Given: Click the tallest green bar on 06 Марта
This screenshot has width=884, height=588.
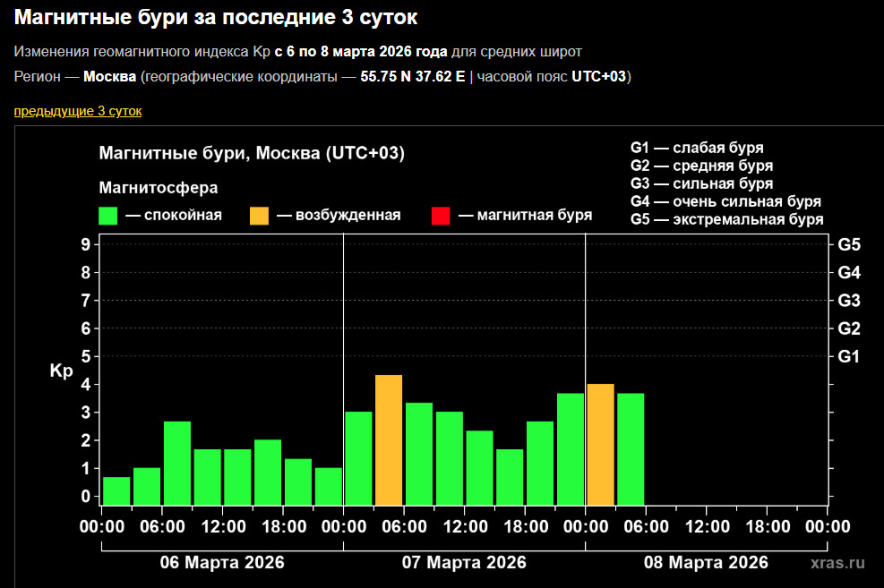Looking at the screenshot, I should pyautogui.click(x=177, y=463).
